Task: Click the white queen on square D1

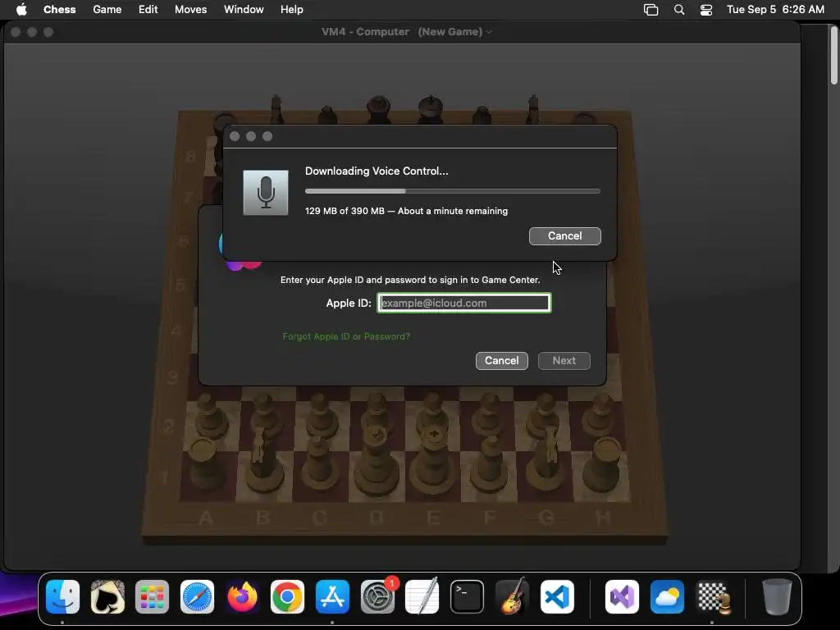Action: 376,461
